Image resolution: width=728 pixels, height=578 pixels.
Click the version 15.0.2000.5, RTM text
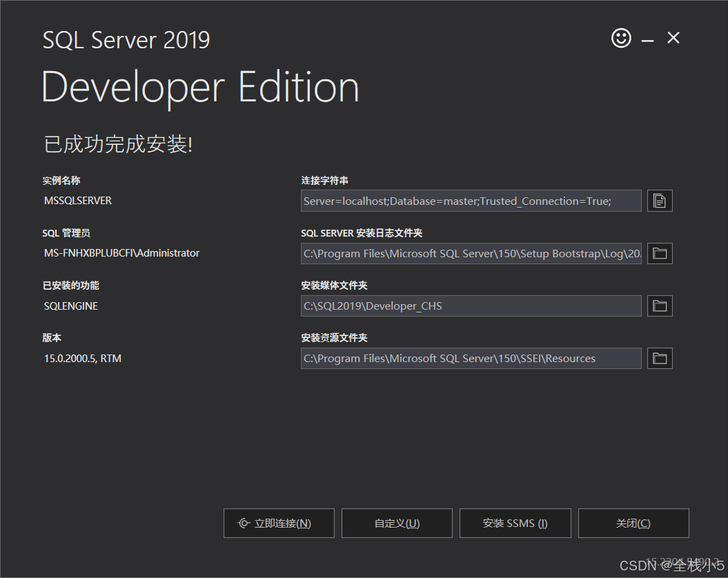click(x=83, y=359)
